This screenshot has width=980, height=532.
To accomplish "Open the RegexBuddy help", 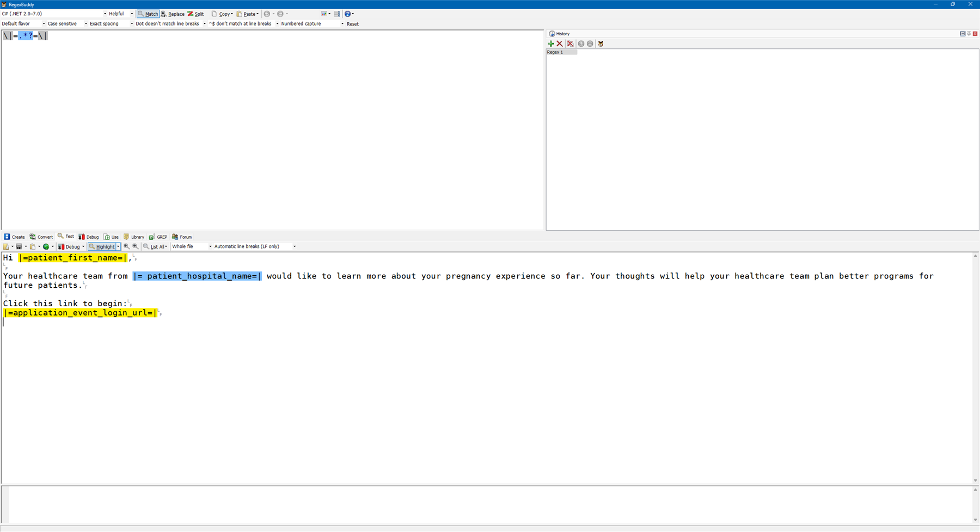I will pos(347,14).
